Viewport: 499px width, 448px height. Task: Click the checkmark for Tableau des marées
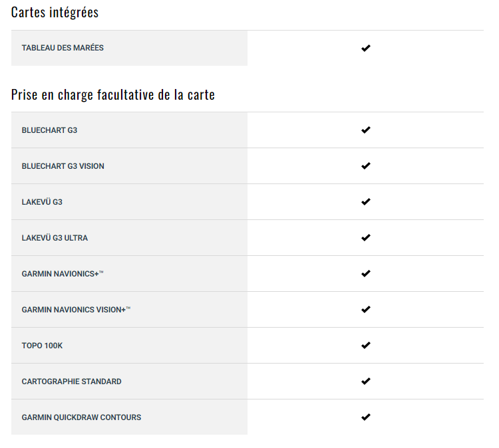click(366, 48)
